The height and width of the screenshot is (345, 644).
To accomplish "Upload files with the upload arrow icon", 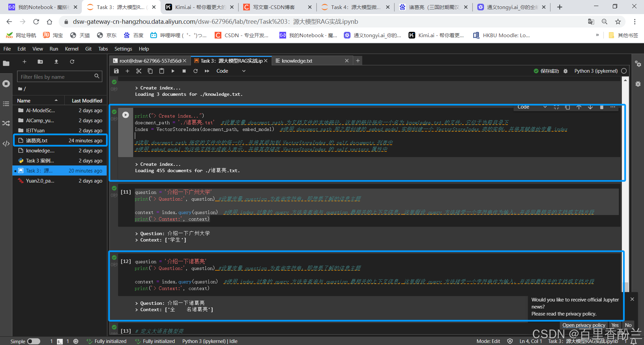I will (x=56, y=62).
